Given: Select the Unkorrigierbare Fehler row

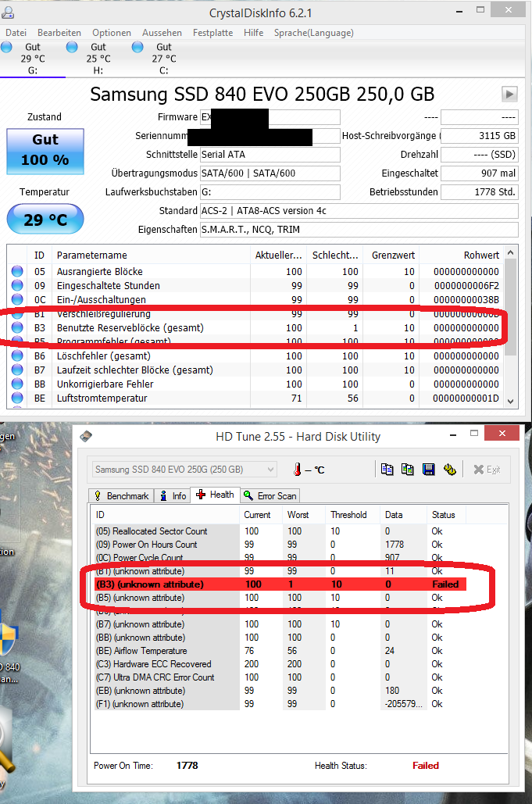Looking at the screenshot, I should (255, 384).
